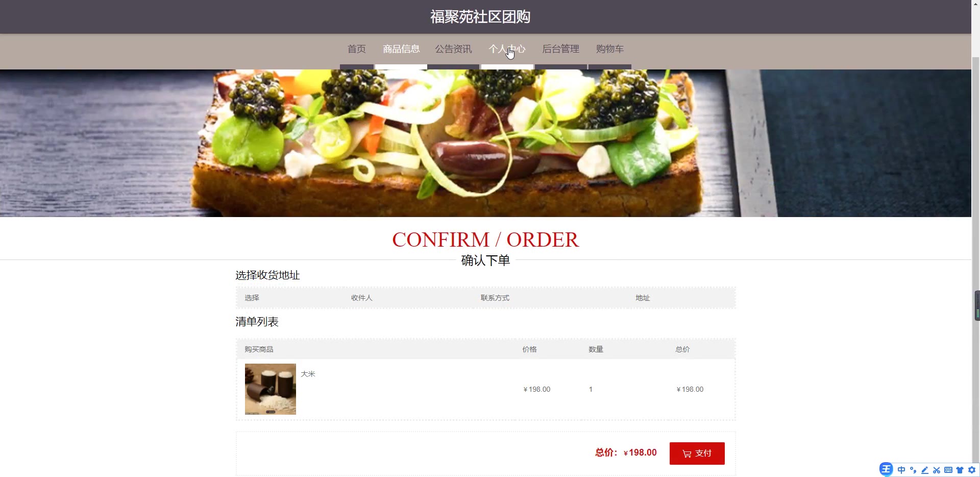Image resolution: width=980 pixels, height=477 pixels.
Task: Toggle the IME punctuation mode icon
Action: pyautogui.click(x=913, y=470)
